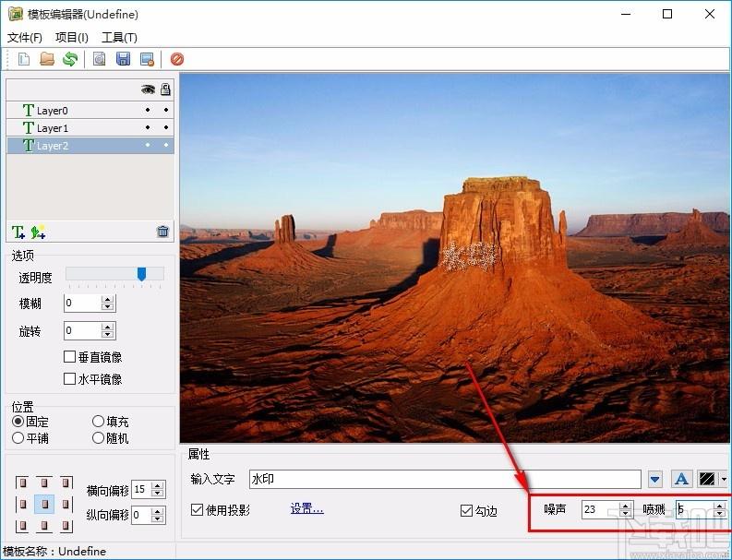Decrease the 模糊 value with down arrow
Viewport: 732px width, 560px height.
coord(108,307)
